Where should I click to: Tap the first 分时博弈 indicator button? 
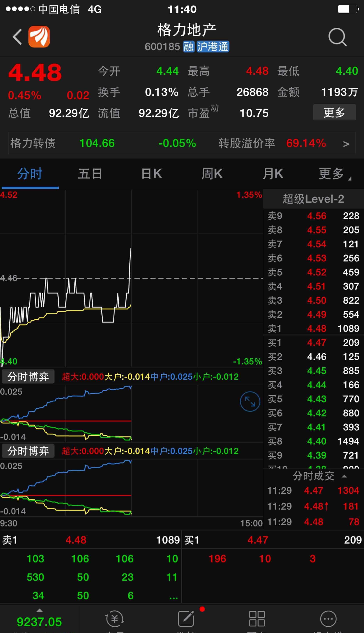tap(28, 376)
